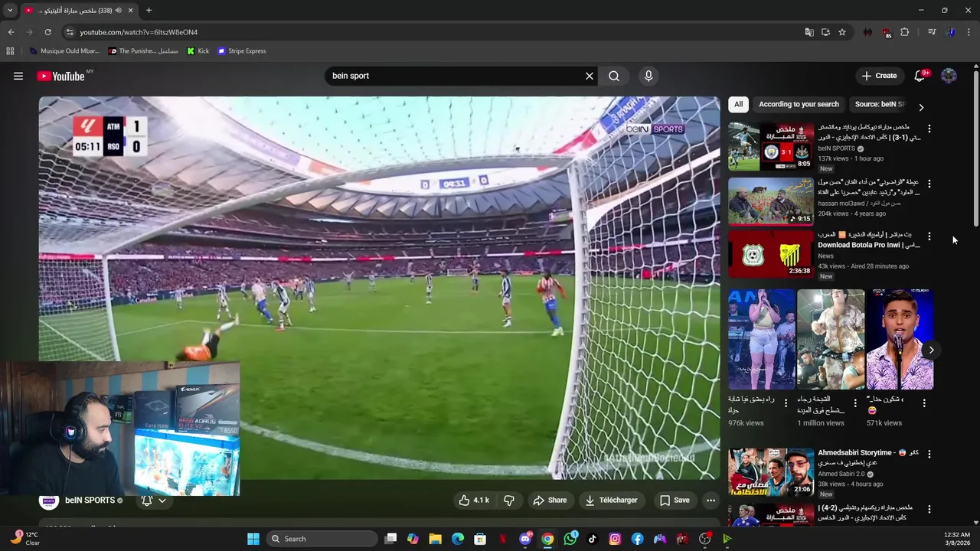The height and width of the screenshot is (551, 980).
Task: Click the Télécharger download button
Action: point(611,500)
